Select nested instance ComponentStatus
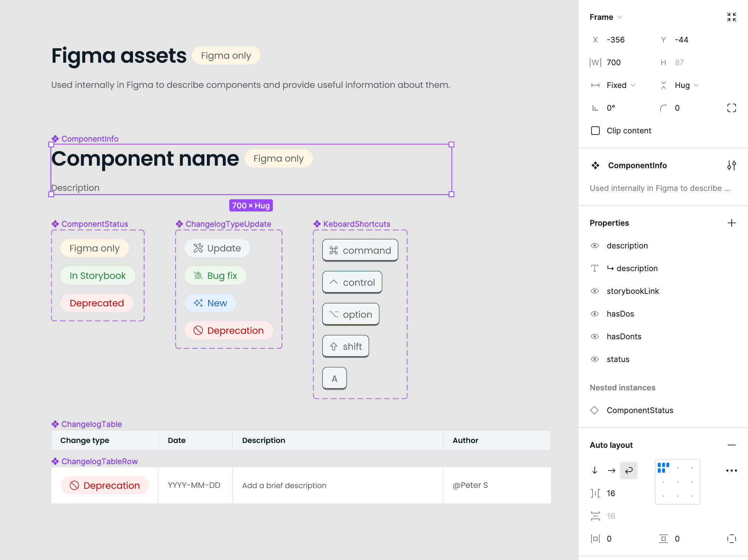Viewport: 748px width, 560px height. [640, 410]
